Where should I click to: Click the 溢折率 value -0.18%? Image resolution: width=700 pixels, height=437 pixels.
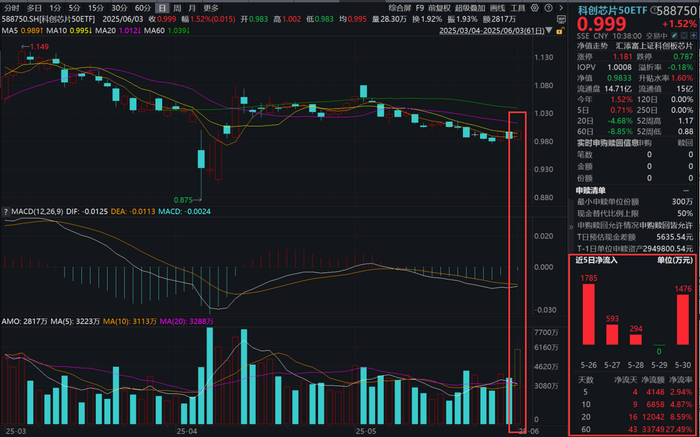(x=680, y=67)
